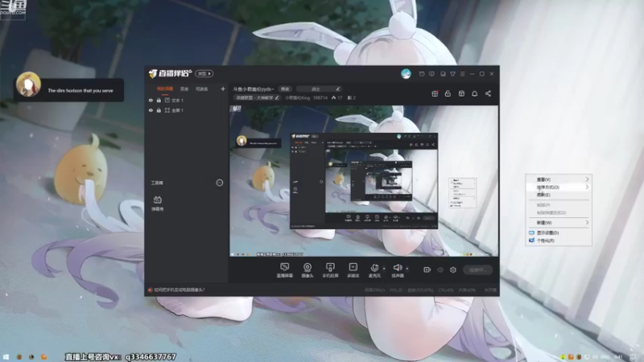Add phone screen-cast source
Image resolution: width=644 pixels, height=362 pixels.
click(330, 270)
